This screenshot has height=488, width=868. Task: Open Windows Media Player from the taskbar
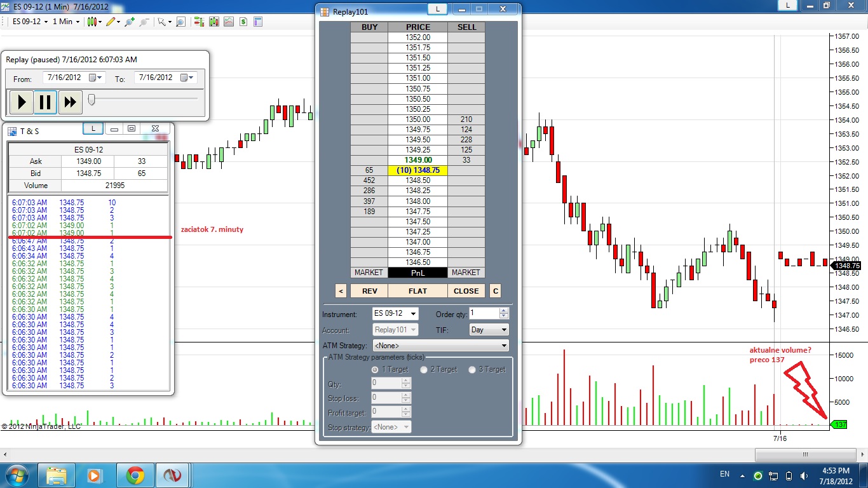(95, 475)
